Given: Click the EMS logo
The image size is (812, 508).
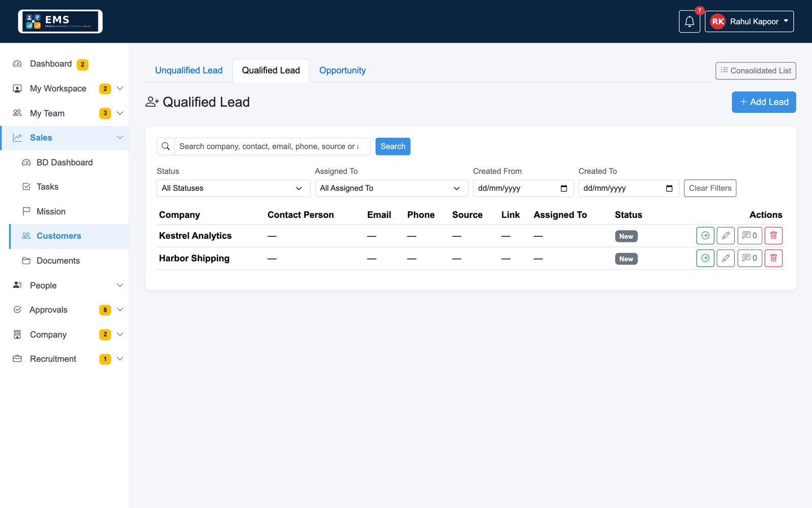Looking at the screenshot, I should click(60, 21).
